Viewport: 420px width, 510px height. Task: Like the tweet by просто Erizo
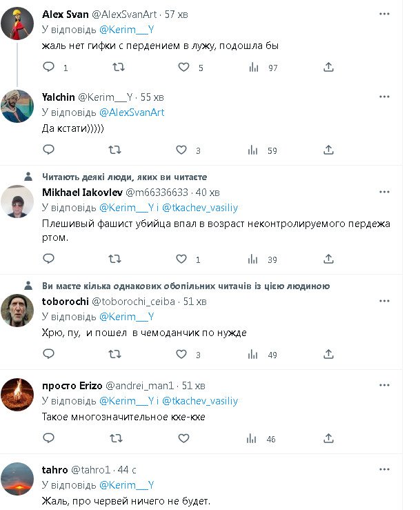click(183, 438)
